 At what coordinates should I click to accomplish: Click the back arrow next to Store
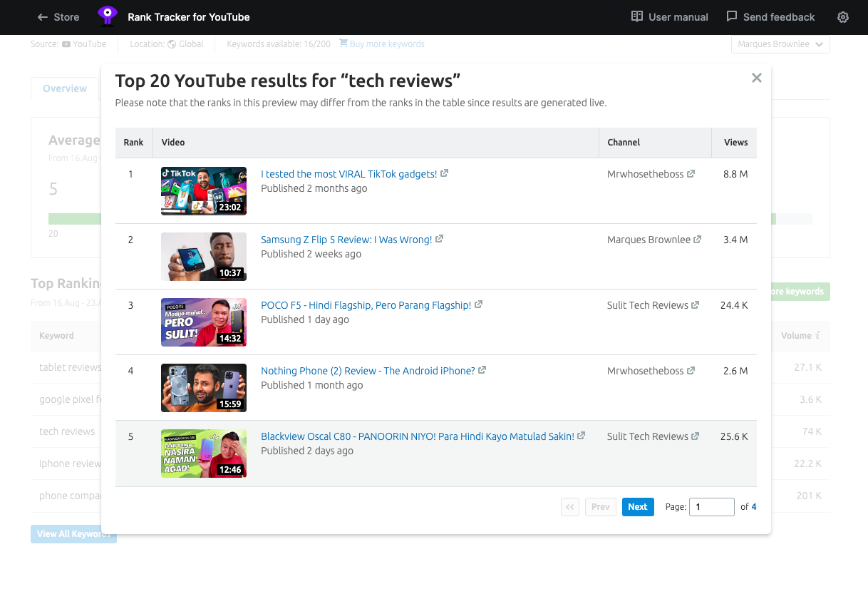(42, 17)
